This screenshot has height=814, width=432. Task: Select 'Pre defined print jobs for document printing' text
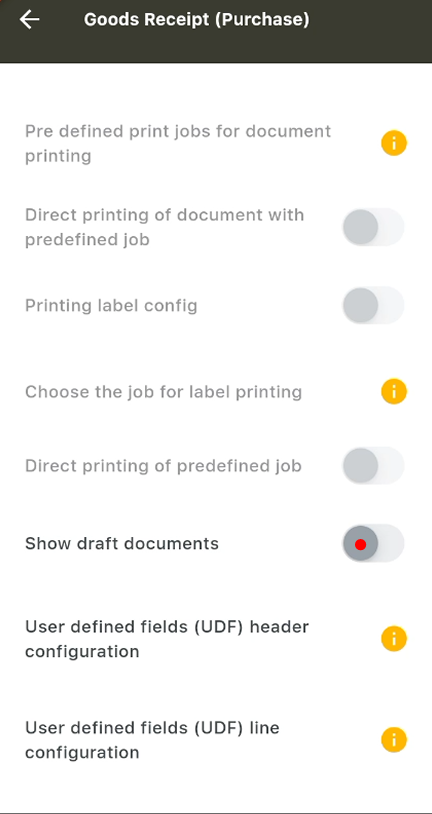click(178, 143)
